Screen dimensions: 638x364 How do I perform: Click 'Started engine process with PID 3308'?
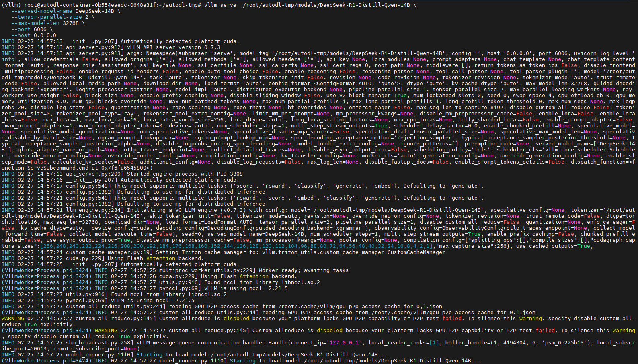[185, 174]
